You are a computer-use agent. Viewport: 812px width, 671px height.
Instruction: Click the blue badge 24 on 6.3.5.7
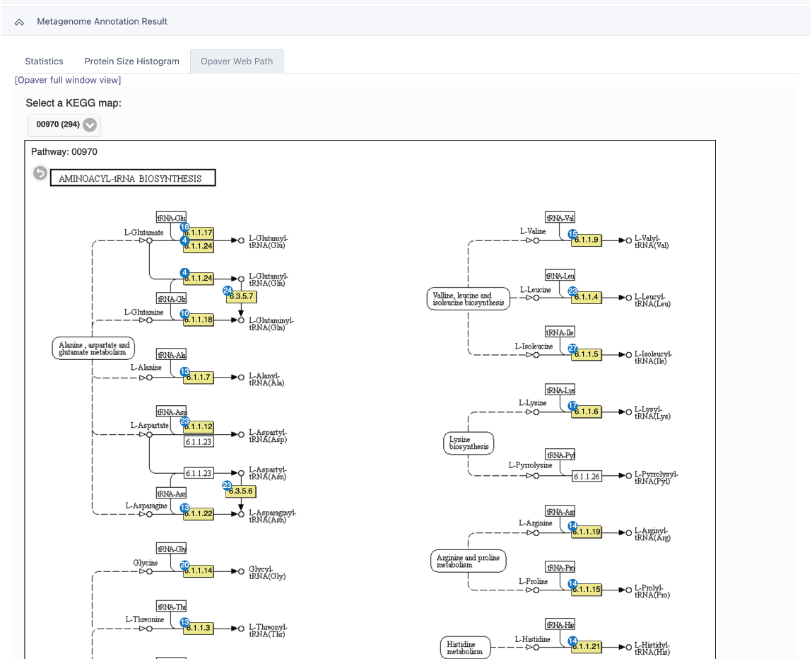228,291
